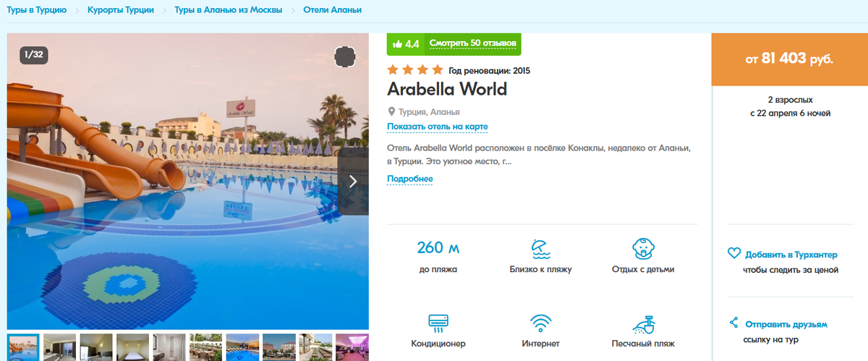Click the до пляжа label
The height and width of the screenshot is (361, 868).
[x=438, y=270]
